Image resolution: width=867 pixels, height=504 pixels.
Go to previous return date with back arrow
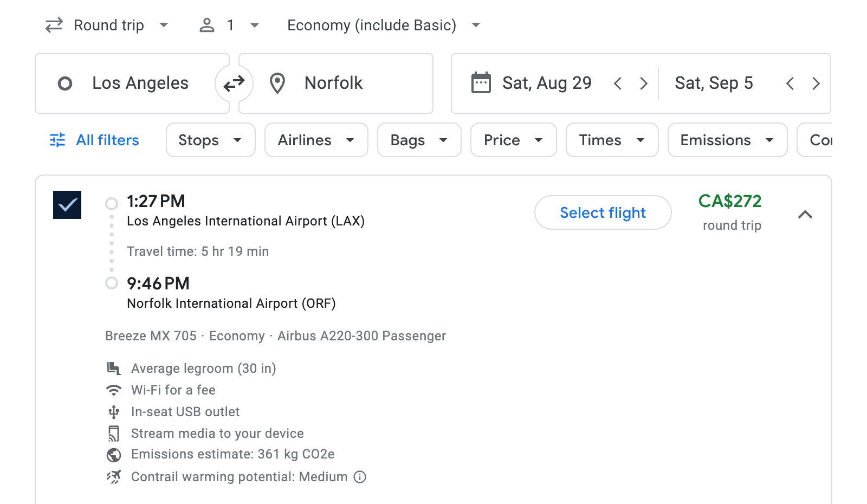click(x=791, y=83)
